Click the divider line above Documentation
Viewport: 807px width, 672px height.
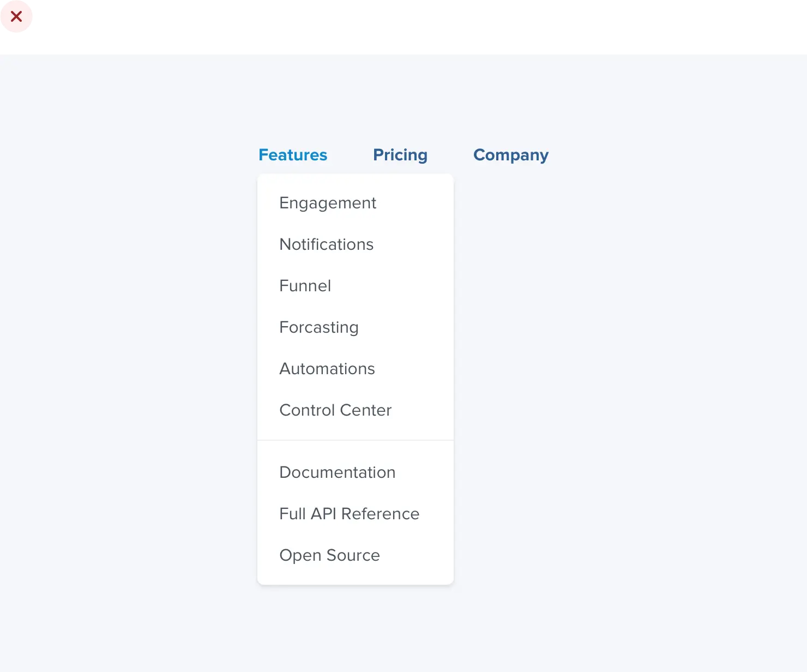tap(356, 440)
